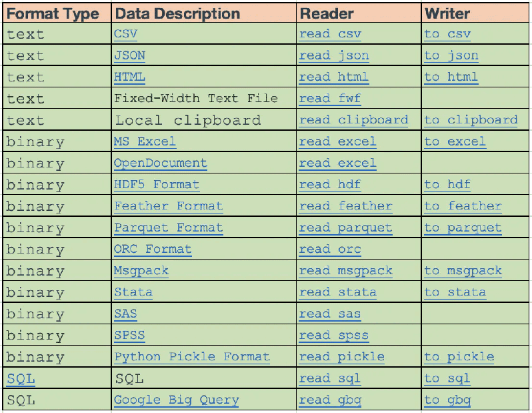The width and height of the screenshot is (532, 413).
Task: Follow the read_sas reader link
Action: click(x=329, y=314)
